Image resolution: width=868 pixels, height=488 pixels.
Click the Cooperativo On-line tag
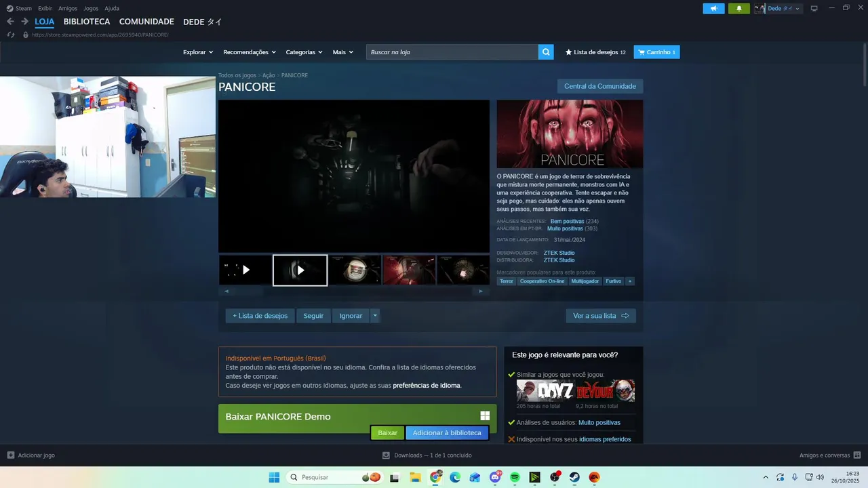click(x=542, y=281)
